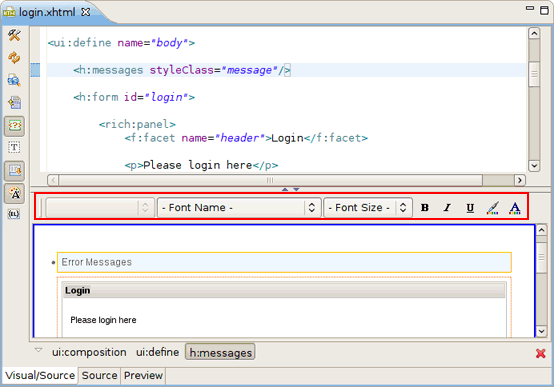This screenshot has width=554, height=387.
Task: Click 'Please login here' text in visual pane
Action: click(103, 320)
